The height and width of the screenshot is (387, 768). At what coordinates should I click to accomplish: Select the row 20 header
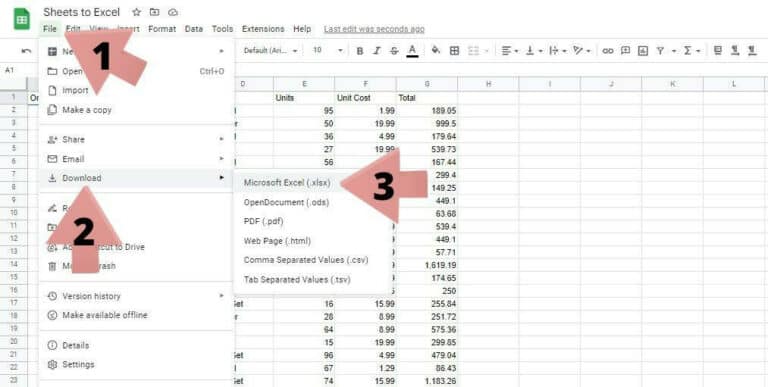tap(14, 341)
